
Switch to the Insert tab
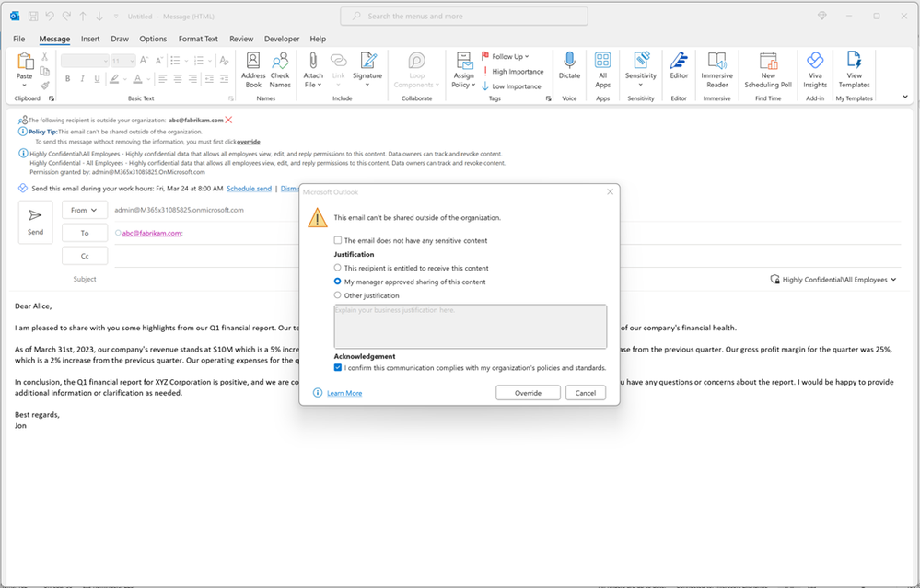tap(90, 39)
